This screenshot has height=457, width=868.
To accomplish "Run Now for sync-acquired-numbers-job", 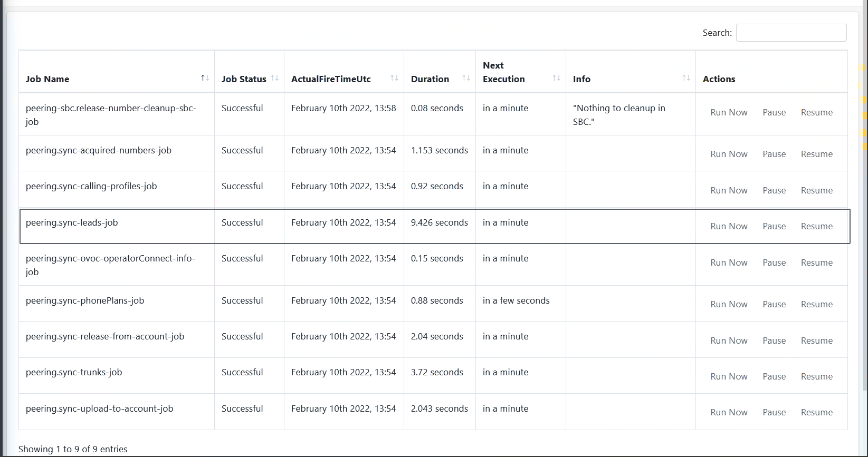I will click(x=729, y=154).
